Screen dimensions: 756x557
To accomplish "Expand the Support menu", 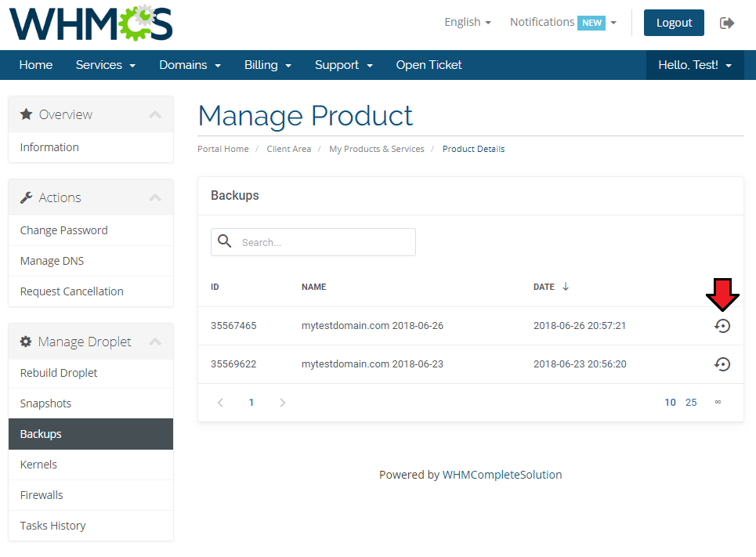I will 344,65.
